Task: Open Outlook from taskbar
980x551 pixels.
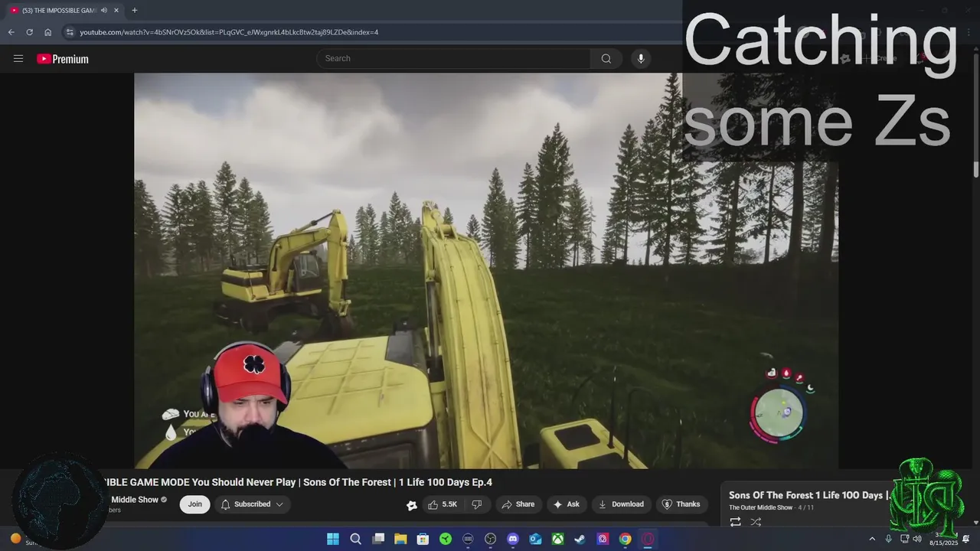Action: [x=536, y=539]
